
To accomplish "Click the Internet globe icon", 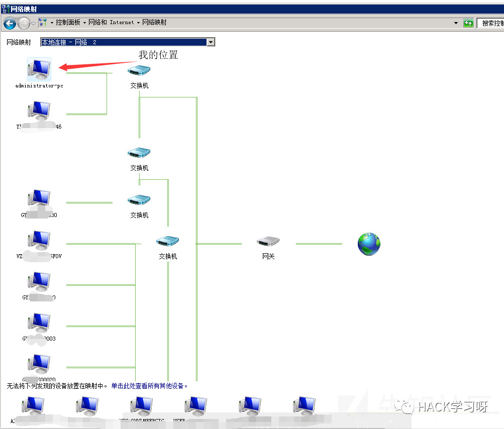I will pos(369,244).
